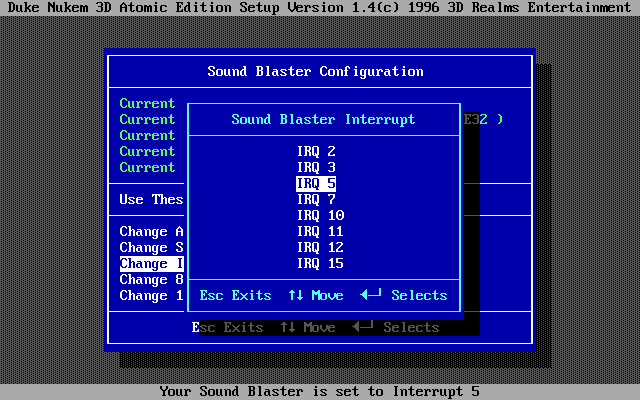
Task: Click the Sound Blaster Configuration title
Action: (316, 71)
